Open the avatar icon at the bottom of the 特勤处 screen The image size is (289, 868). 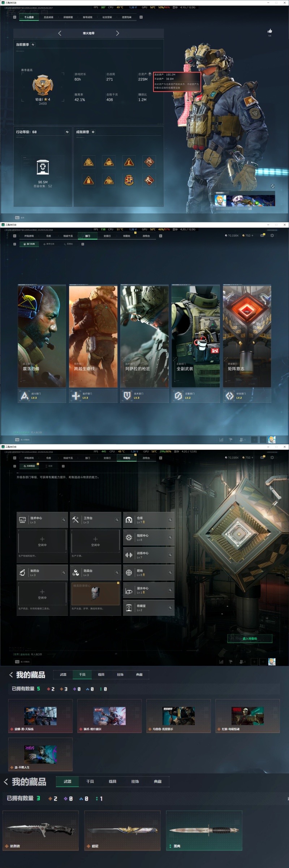coord(272,662)
